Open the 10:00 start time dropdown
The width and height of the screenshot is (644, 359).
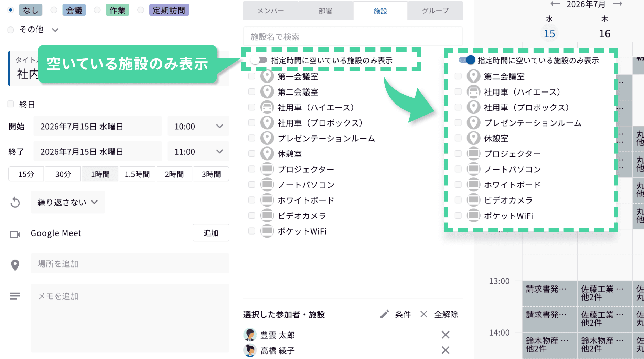pyautogui.click(x=198, y=126)
